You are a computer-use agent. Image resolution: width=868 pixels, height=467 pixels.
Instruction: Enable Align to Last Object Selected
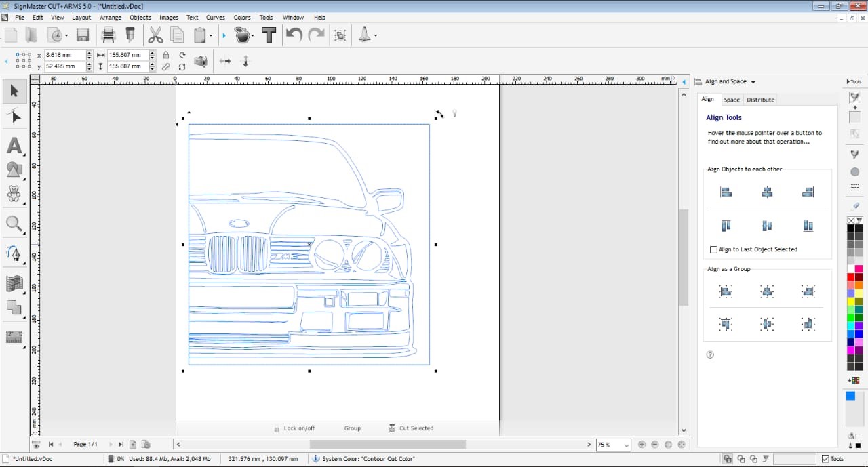(x=713, y=249)
